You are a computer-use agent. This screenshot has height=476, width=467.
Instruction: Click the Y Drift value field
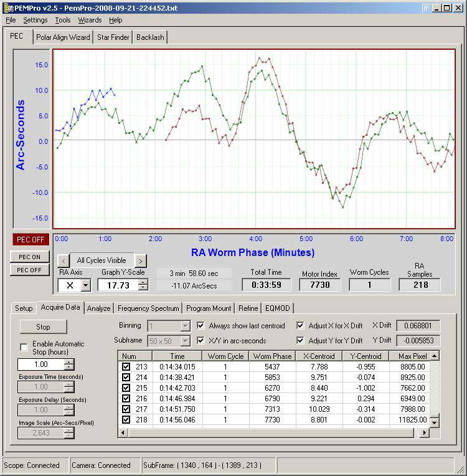[418, 341]
